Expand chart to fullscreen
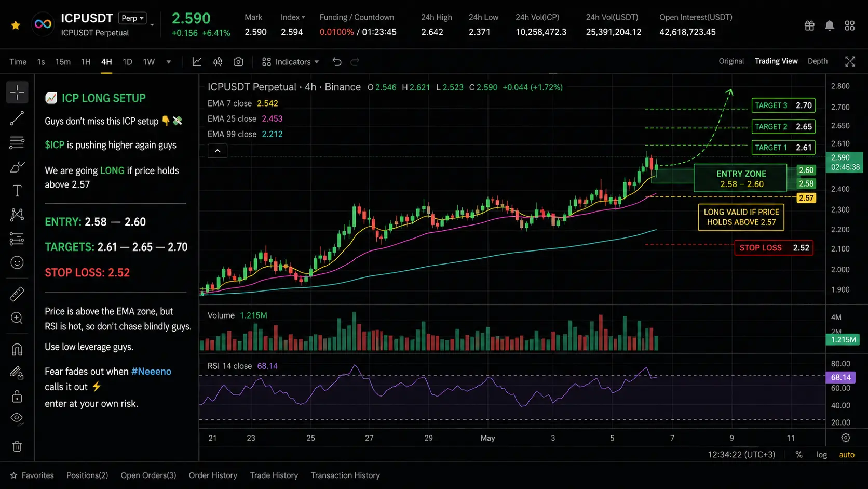 tap(850, 62)
